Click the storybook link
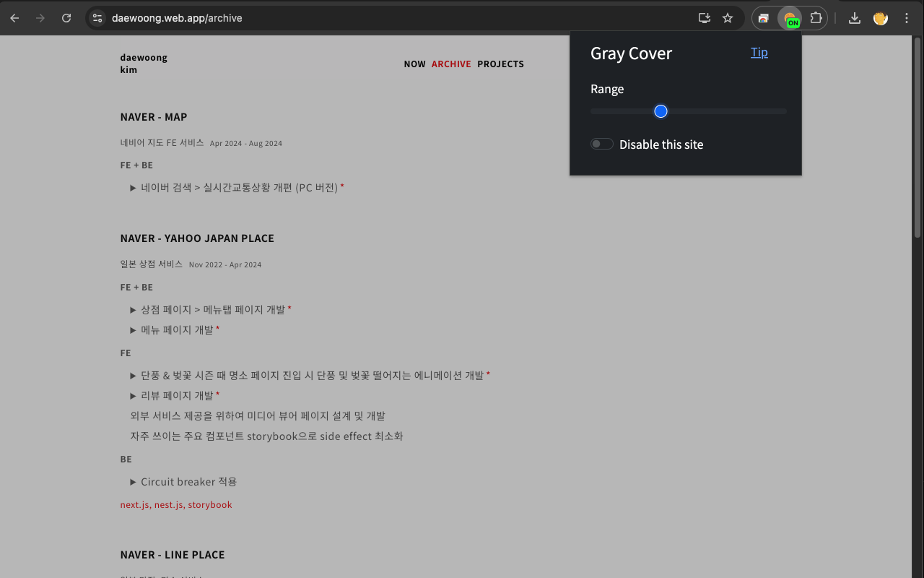Screen dimensions: 924x578 (210, 504)
